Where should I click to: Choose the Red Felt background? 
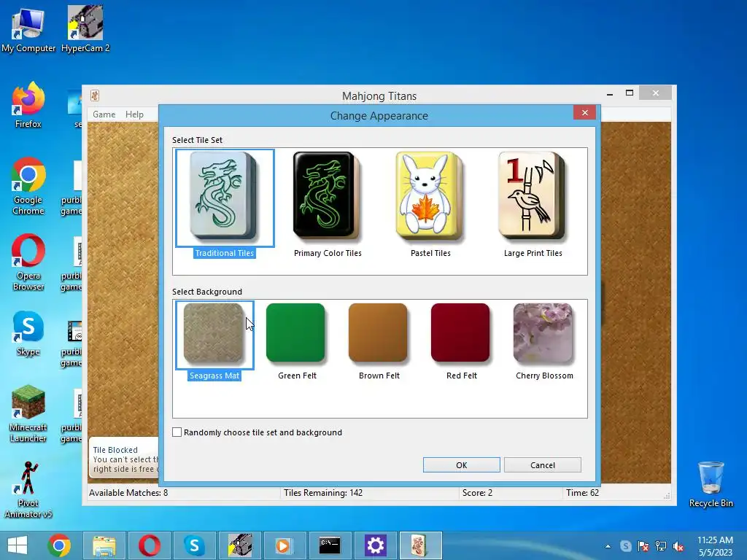point(461,332)
